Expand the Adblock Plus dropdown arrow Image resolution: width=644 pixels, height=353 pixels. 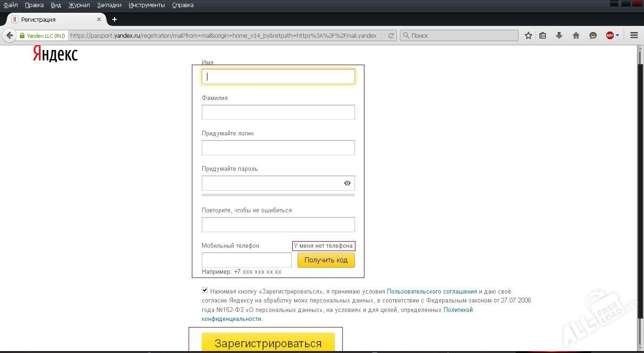[617, 35]
